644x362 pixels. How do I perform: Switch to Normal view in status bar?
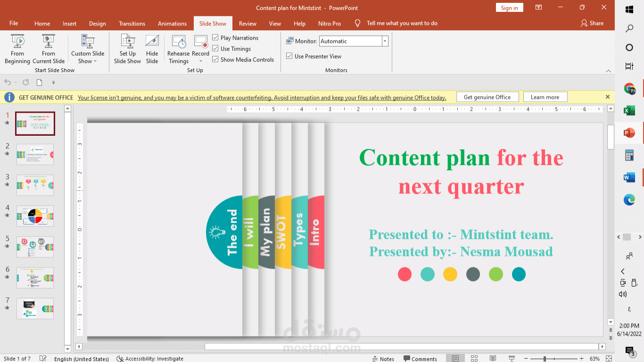[455, 359]
